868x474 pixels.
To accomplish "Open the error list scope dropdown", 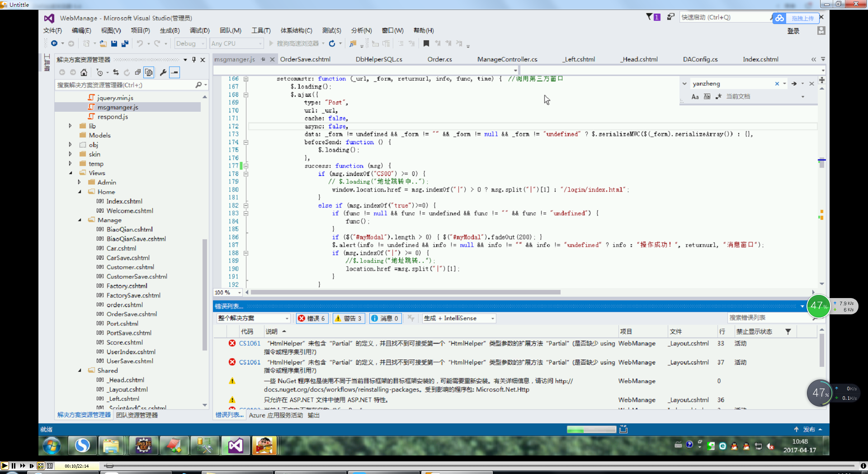I will pos(253,318).
